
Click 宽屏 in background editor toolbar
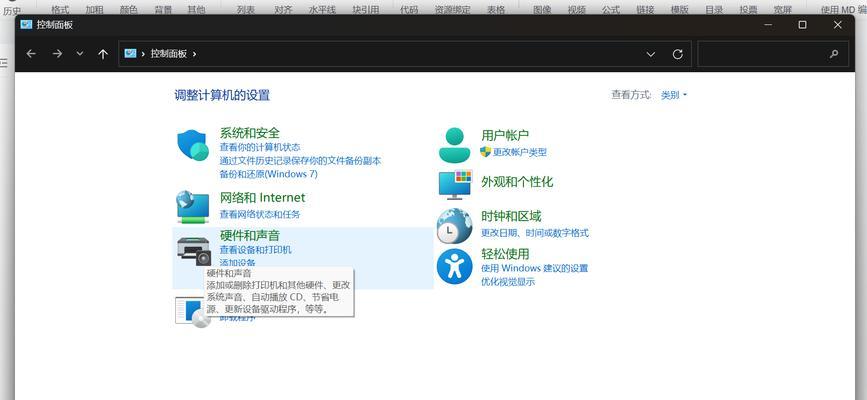tap(782, 9)
